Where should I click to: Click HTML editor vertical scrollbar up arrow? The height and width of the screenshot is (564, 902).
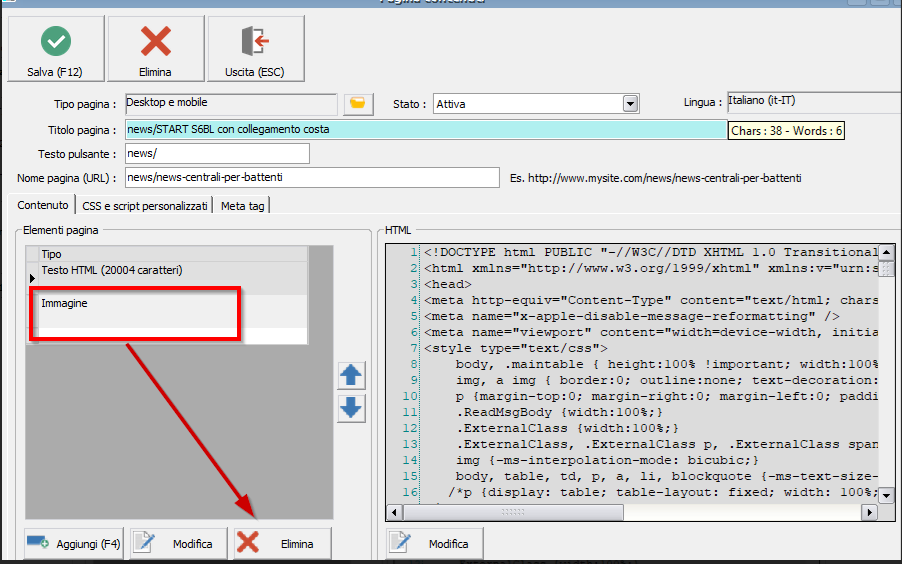(886, 253)
